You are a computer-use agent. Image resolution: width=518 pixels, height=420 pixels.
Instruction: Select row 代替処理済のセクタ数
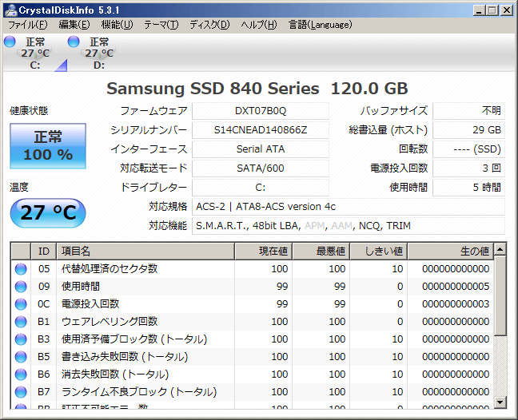[253, 269]
